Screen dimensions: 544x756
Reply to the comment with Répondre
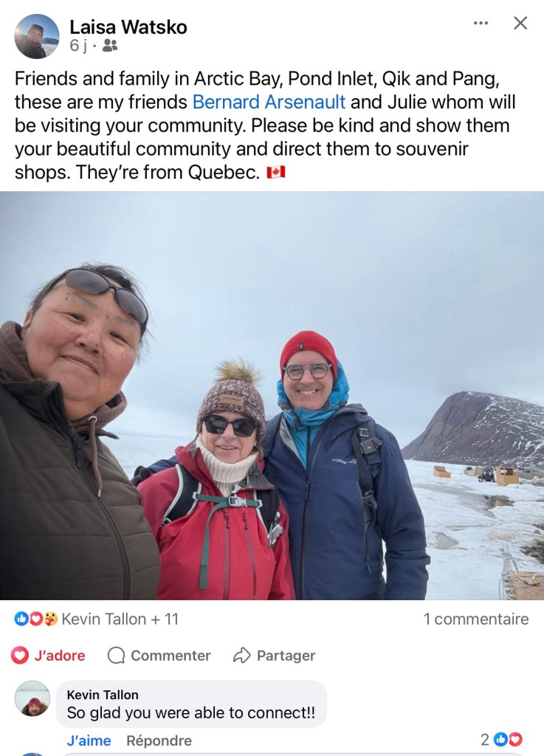click(159, 740)
